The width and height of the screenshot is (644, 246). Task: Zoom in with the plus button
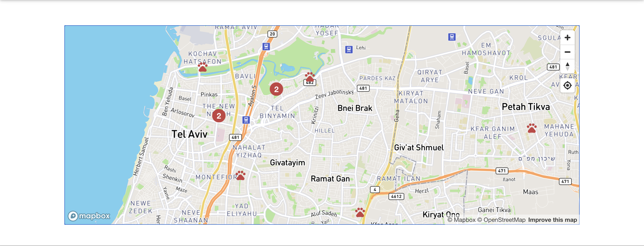pyautogui.click(x=567, y=38)
